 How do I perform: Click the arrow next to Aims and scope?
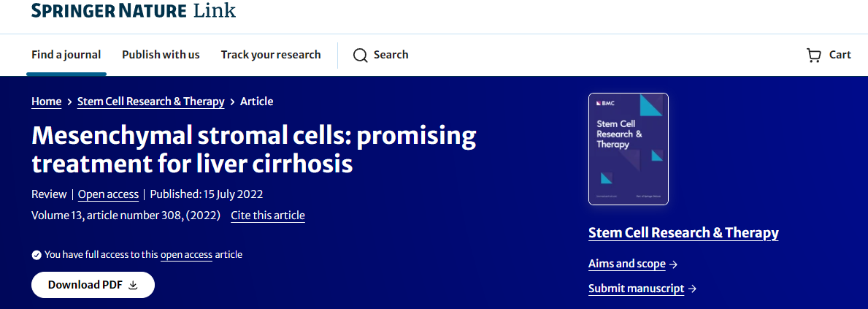(674, 264)
